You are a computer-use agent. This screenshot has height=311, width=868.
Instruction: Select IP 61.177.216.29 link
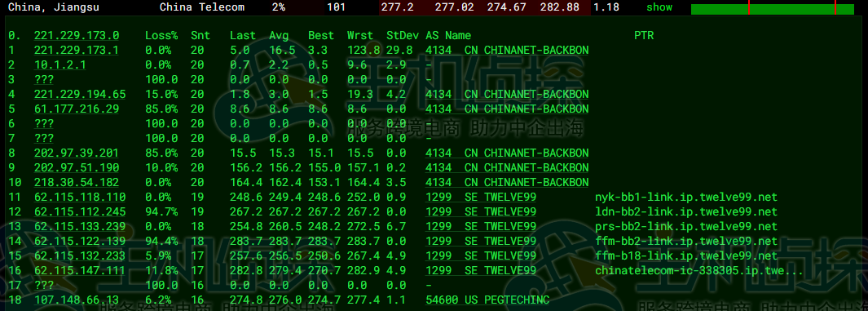coord(77,109)
